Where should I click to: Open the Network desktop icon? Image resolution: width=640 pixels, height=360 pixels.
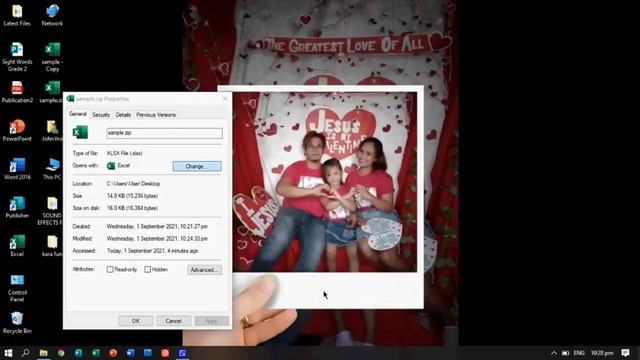click(x=52, y=16)
